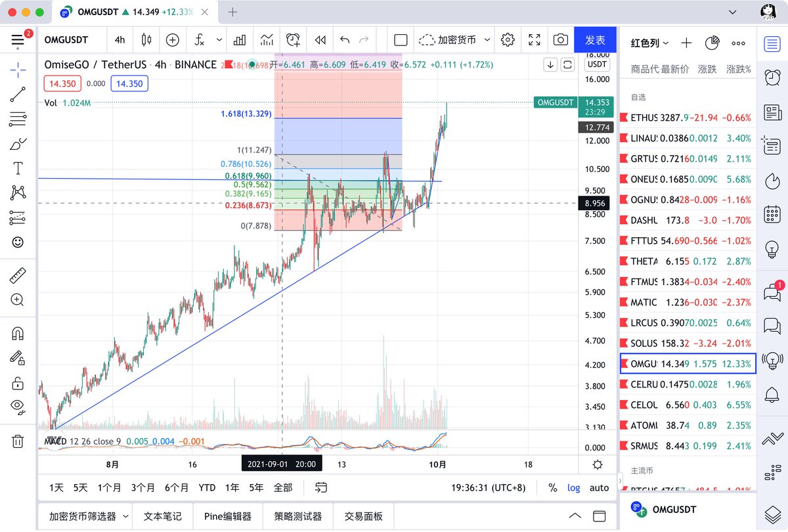The width and height of the screenshot is (788, 532).
Task: Open go to date calendar icon
Action: (321, 487)
